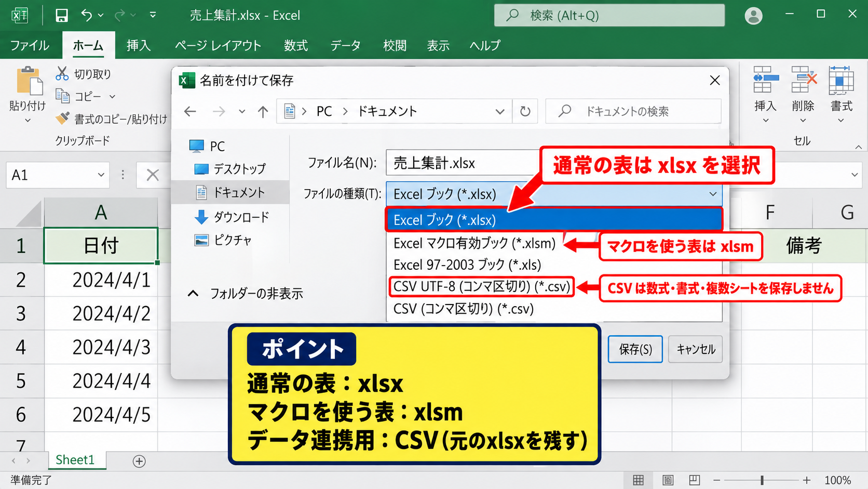
Task: Undo the last action
Action: tap(86, 16)
